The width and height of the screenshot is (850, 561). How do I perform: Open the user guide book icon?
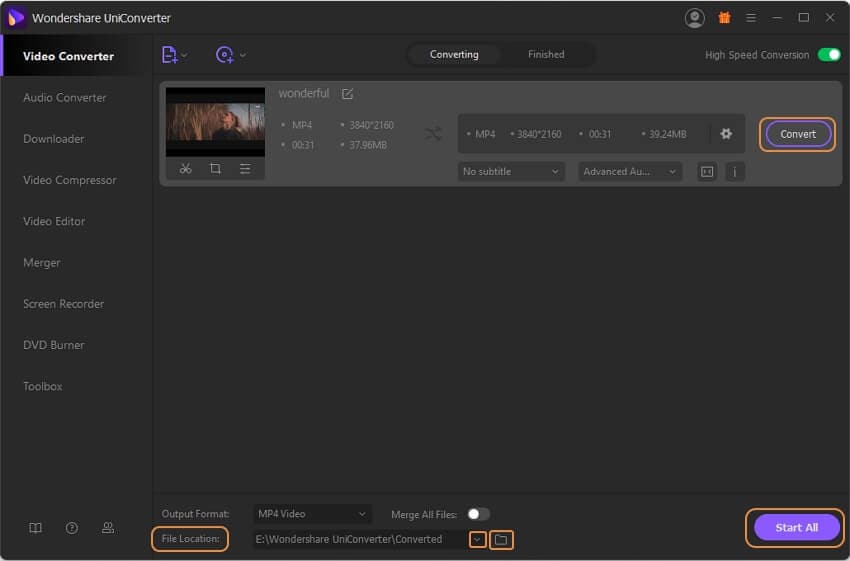(x=35, y=528)
